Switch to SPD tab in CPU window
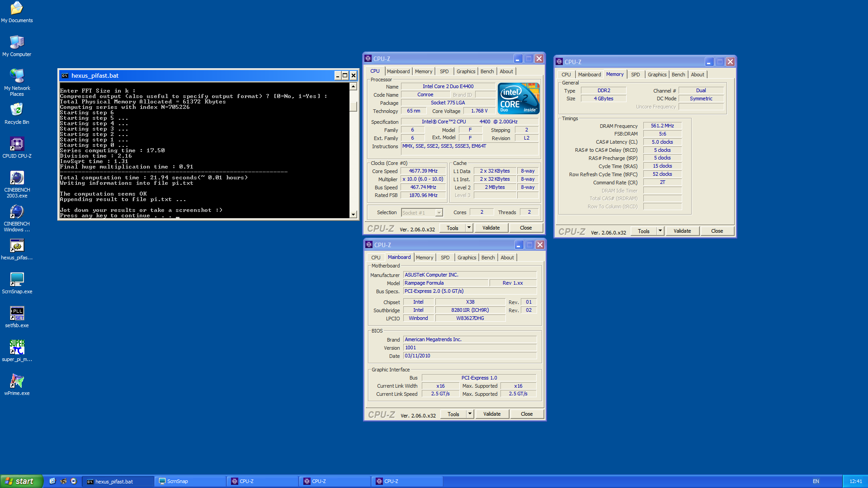The image size is (868, 488). (x=444, y=71)
